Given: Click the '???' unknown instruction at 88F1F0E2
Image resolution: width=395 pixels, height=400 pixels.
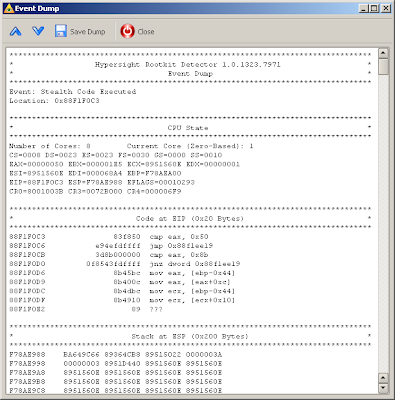Looking at the screenshot, I should pyautogui.click(x=156, y=309).
